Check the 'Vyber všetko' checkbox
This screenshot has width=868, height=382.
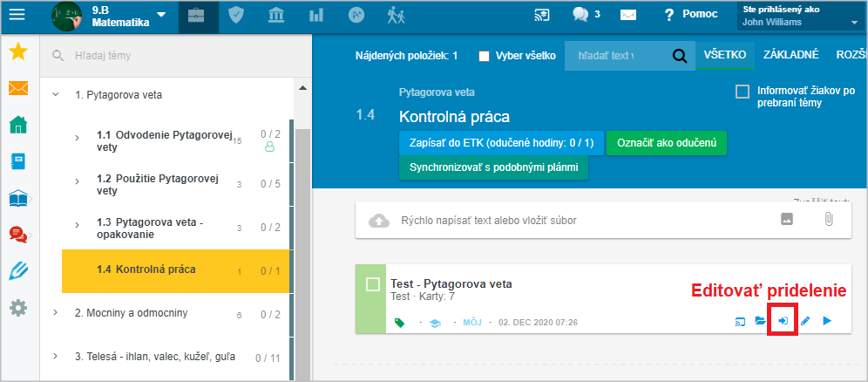485,56
